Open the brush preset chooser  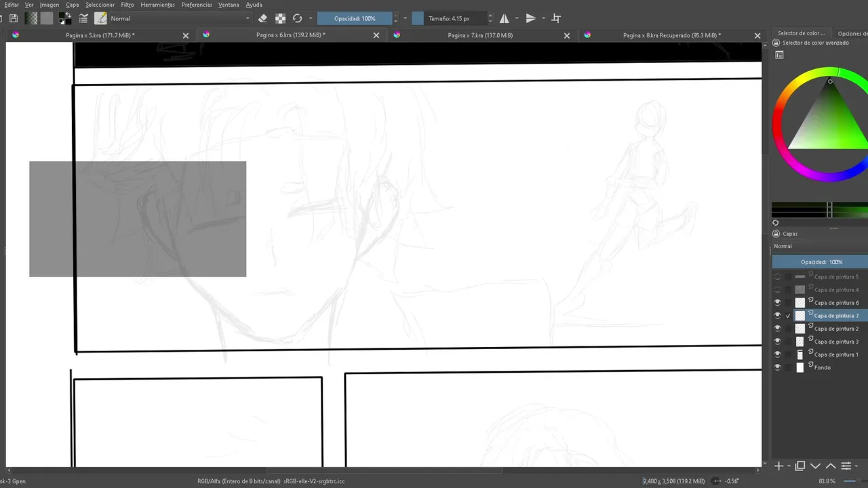(100, 18)
